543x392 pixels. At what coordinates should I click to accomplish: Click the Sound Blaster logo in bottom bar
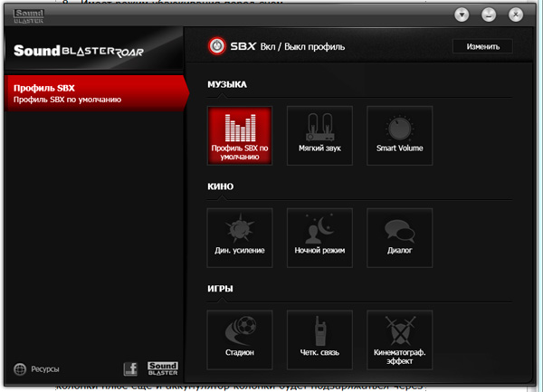162,368
